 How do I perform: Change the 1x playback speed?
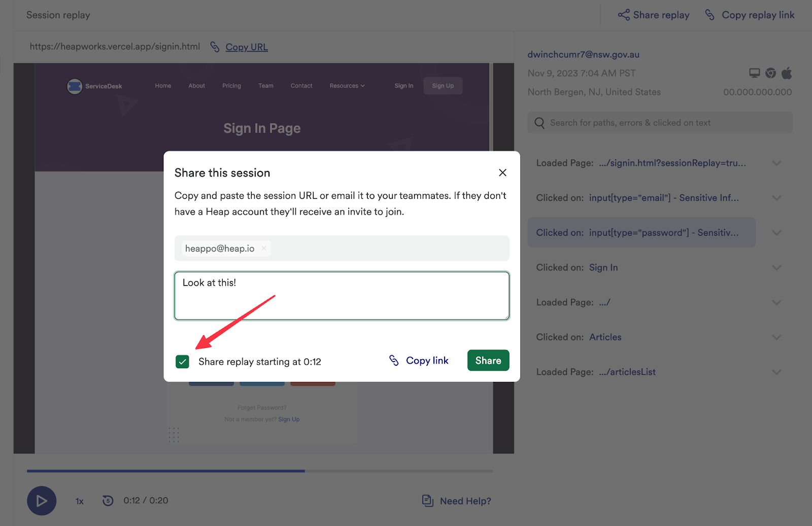click(x=80, y=501)
